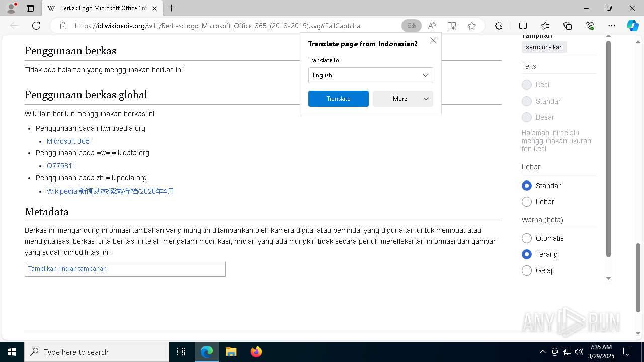Open the Extensions menu
The image size is (644, 362).
499,26
